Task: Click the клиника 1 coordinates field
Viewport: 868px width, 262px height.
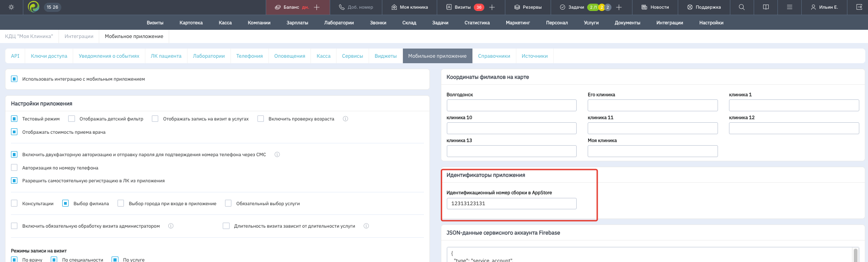Action: 794,105
